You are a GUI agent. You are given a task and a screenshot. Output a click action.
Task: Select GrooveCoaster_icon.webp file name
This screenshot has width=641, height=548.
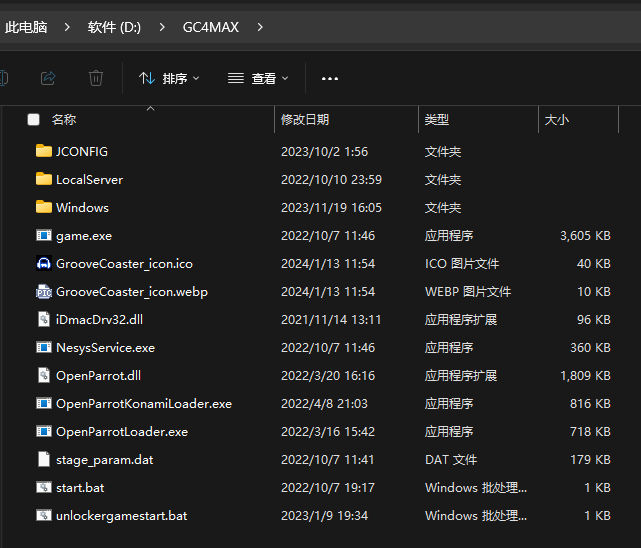(132, 292)
